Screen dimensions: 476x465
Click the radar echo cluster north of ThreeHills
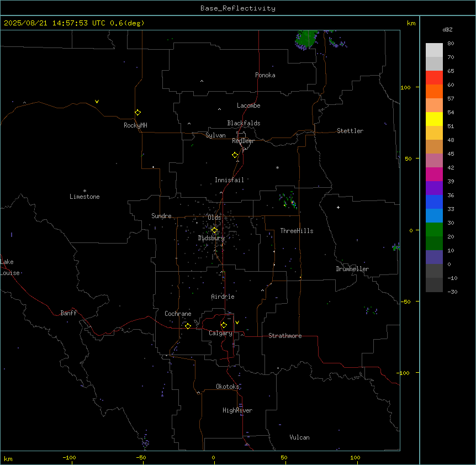pos(288,200)
